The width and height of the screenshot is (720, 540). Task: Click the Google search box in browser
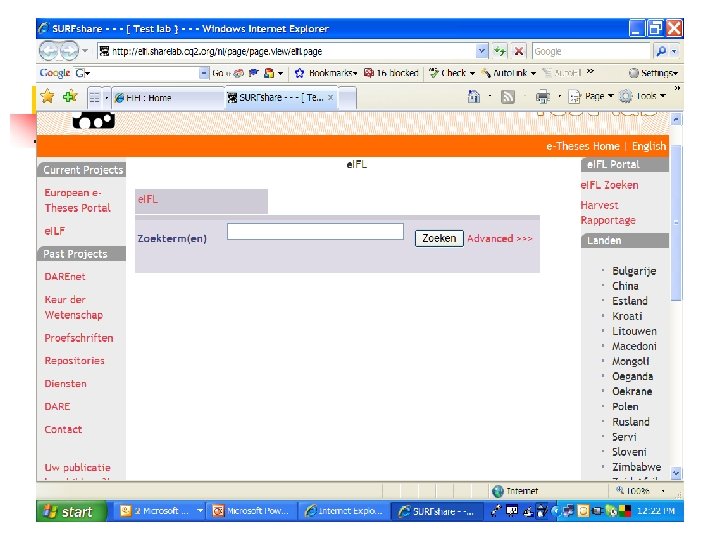[x=591, y=51]
